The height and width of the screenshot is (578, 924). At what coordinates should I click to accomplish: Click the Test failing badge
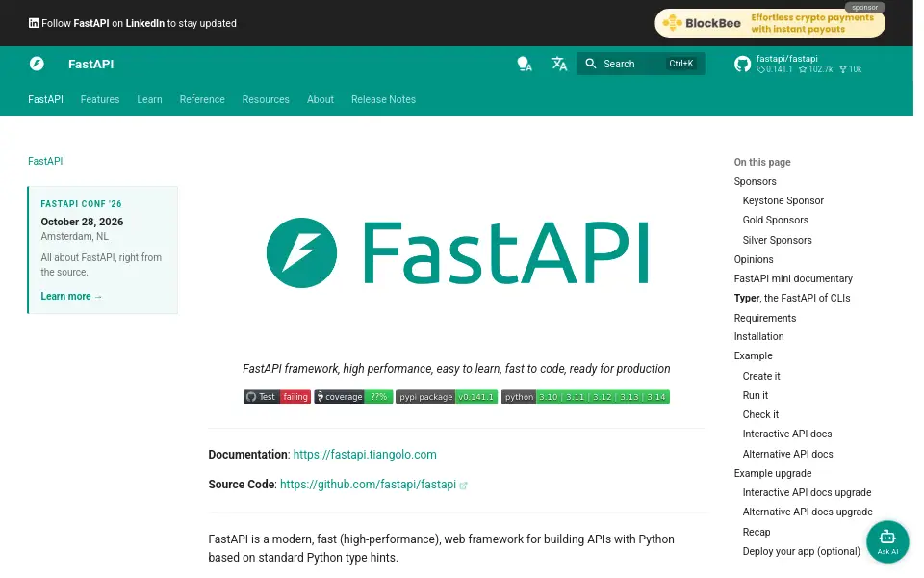pyautogui.click(x=277, y=397)
